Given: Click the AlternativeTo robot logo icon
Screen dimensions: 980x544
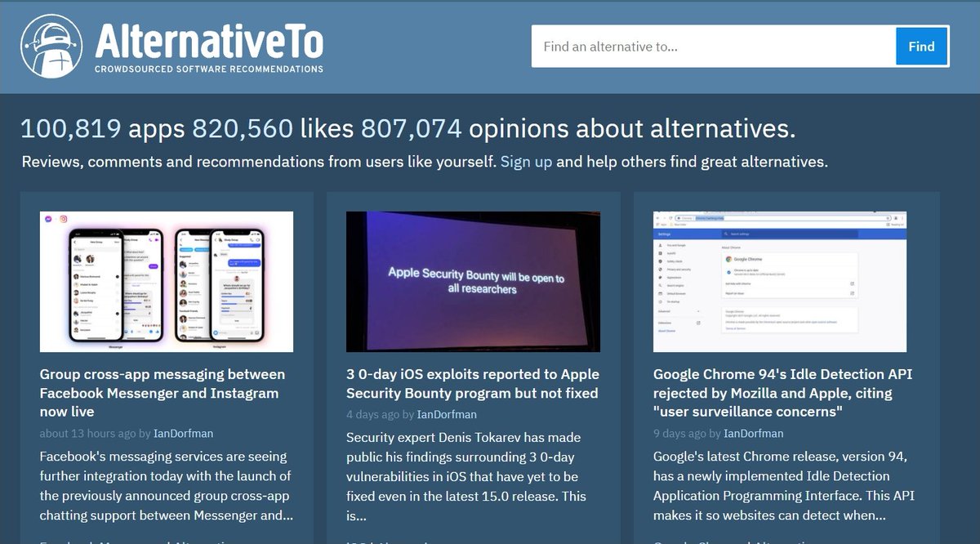Looking at the screenshot, I should click(x=53, y=46).
